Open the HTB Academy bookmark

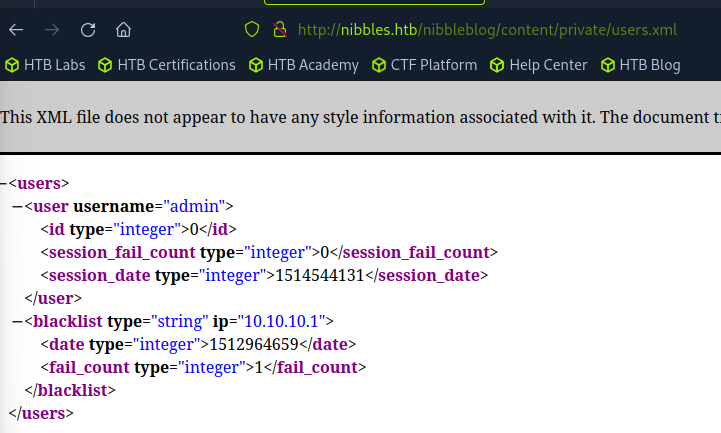coord(303,66)
